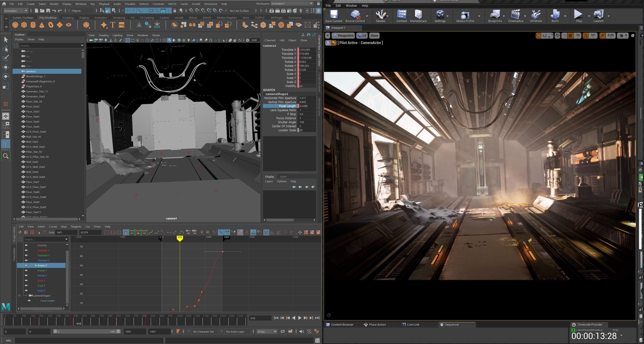644x344 pixels.
Task: Select Floor_Stat_38 in the Outliner
Action: click(34, 102)
